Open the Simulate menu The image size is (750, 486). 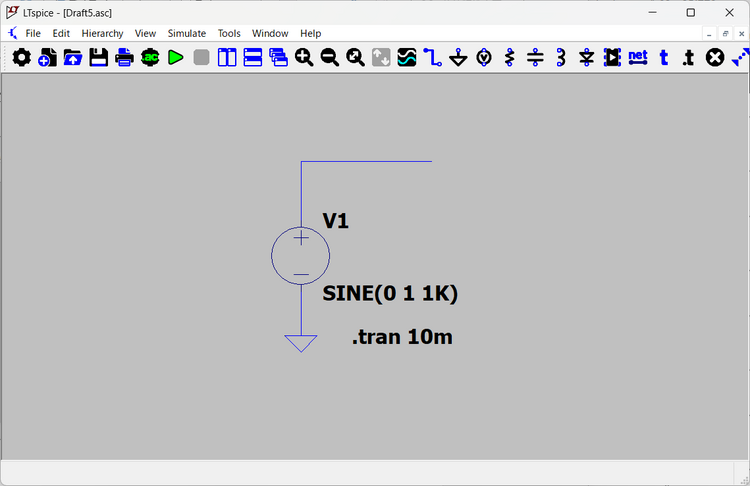(x=186, y=33)
